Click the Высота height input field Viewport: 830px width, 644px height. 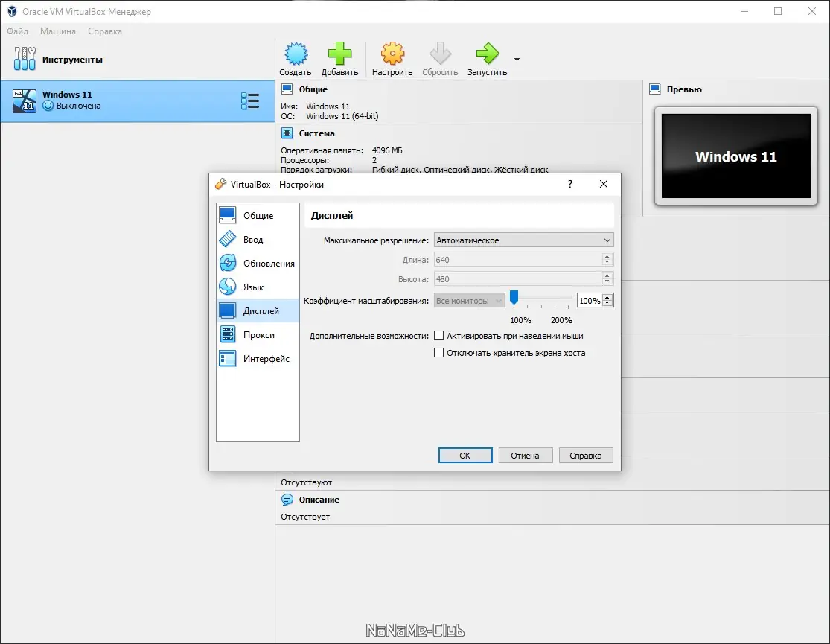tap(517, 279)
